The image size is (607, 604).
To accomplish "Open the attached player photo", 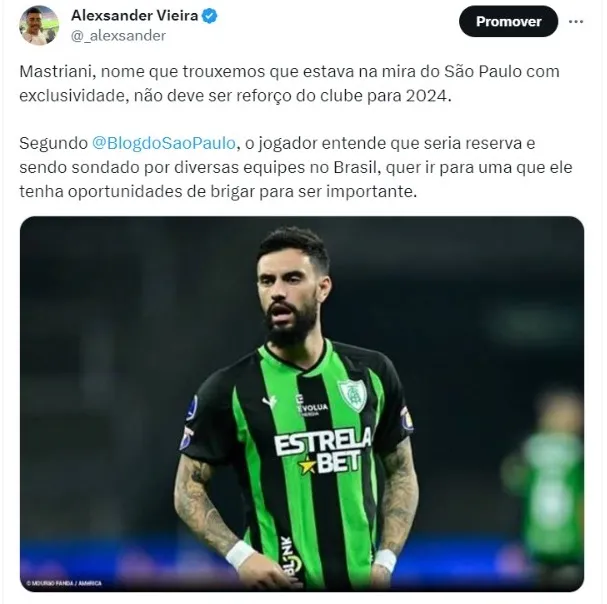I will tap(302, 404).
